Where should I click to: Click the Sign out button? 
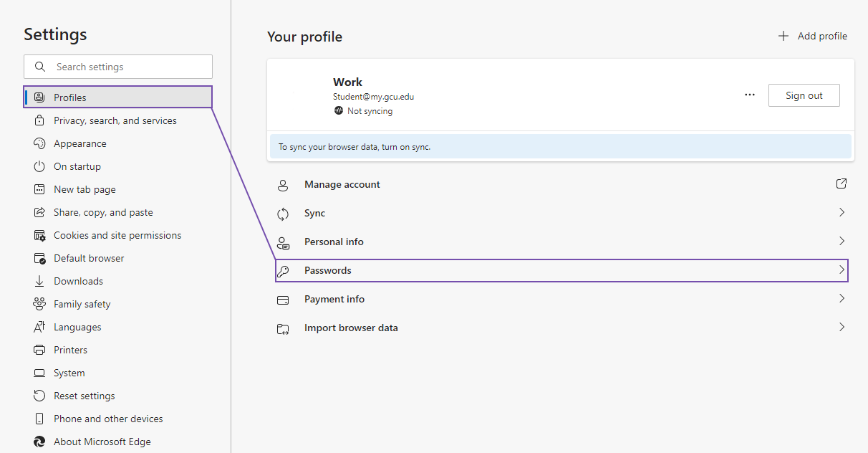[x=804, y=95]
